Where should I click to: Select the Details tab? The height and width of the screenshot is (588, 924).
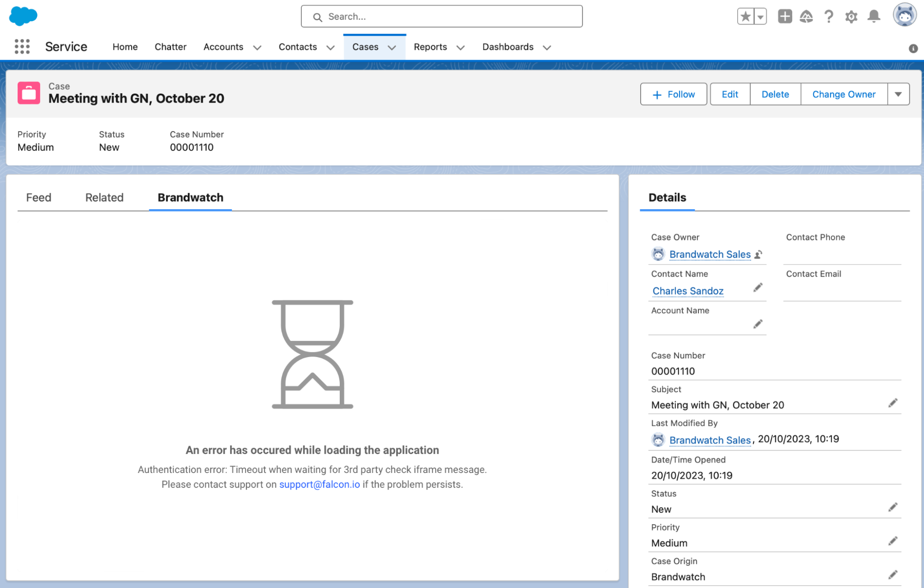coord(667,198)
